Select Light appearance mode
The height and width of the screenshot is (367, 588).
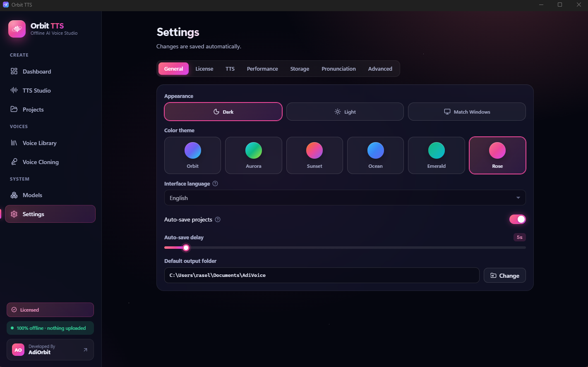click(345, 112)
